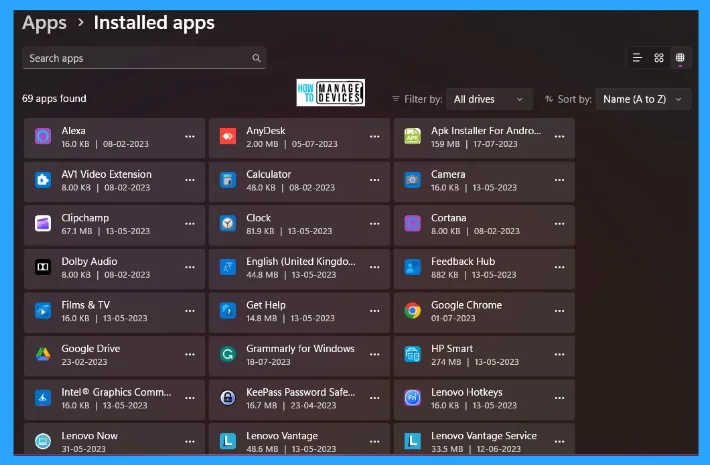Click the Lenovo Now icon
710x465 pixels.
click(x=43, y=441)
